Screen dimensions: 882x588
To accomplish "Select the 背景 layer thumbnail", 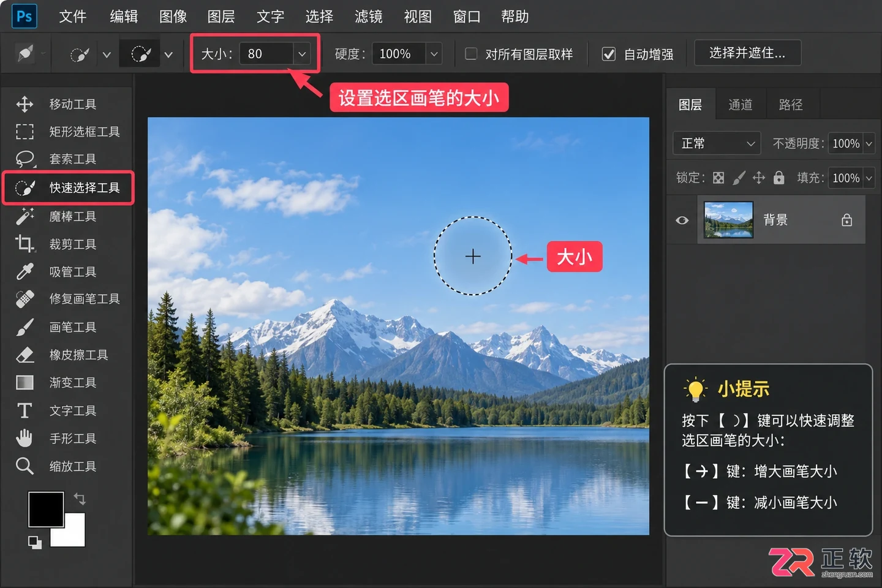I will pyautogui.click(x=728, y=220).
